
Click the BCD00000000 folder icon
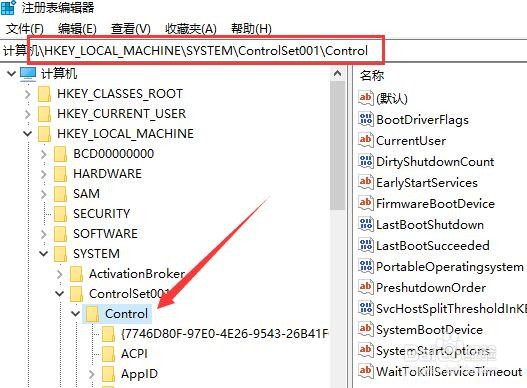point(60,154)
